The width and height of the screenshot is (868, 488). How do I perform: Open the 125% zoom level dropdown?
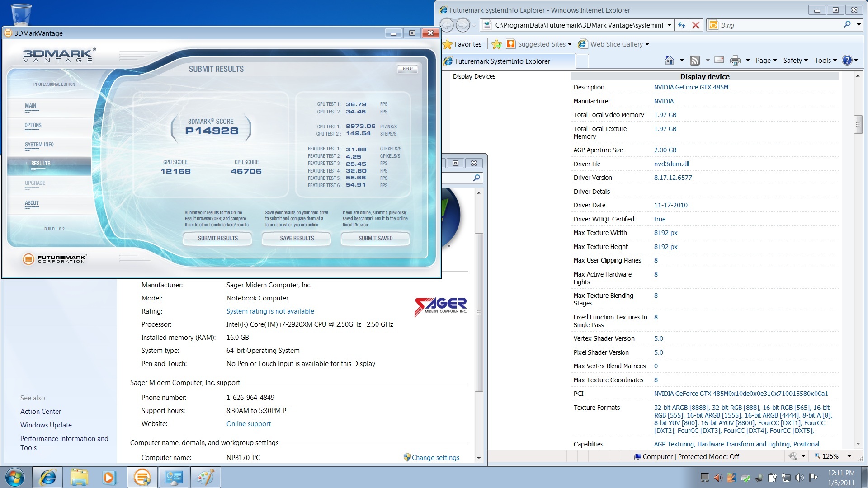pos(849,456)
